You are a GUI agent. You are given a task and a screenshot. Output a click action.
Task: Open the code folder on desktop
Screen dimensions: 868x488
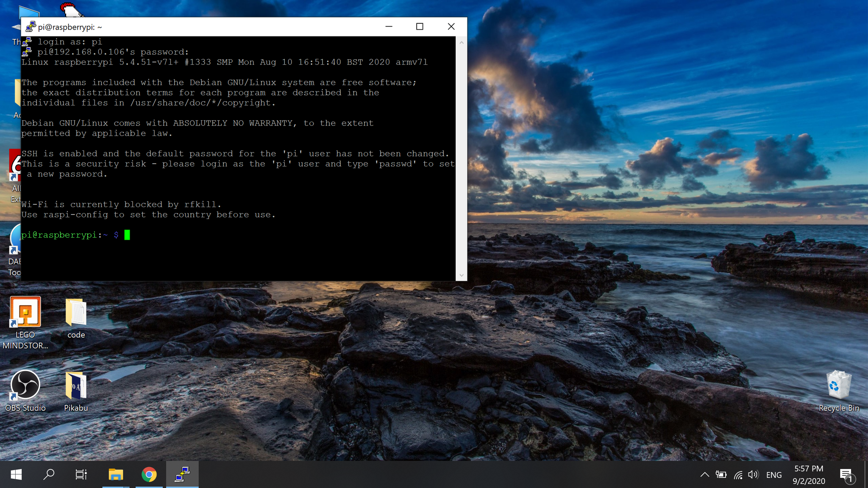click(76, 319)
